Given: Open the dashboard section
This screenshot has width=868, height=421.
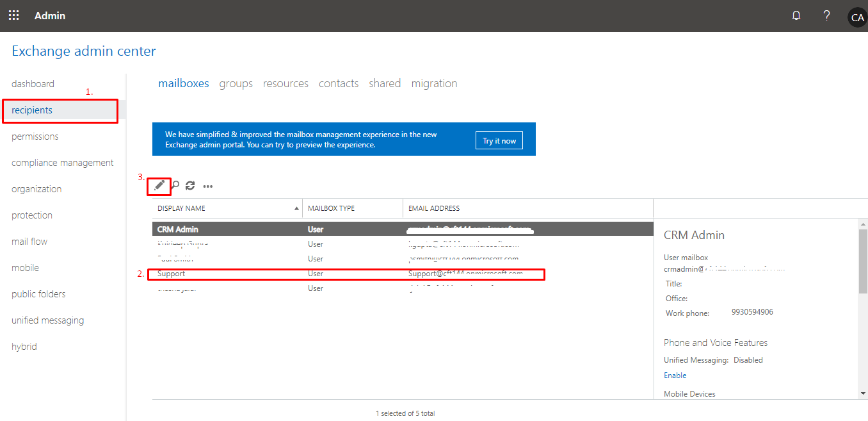Looking at the screenshot, I should tap(33, 84).
